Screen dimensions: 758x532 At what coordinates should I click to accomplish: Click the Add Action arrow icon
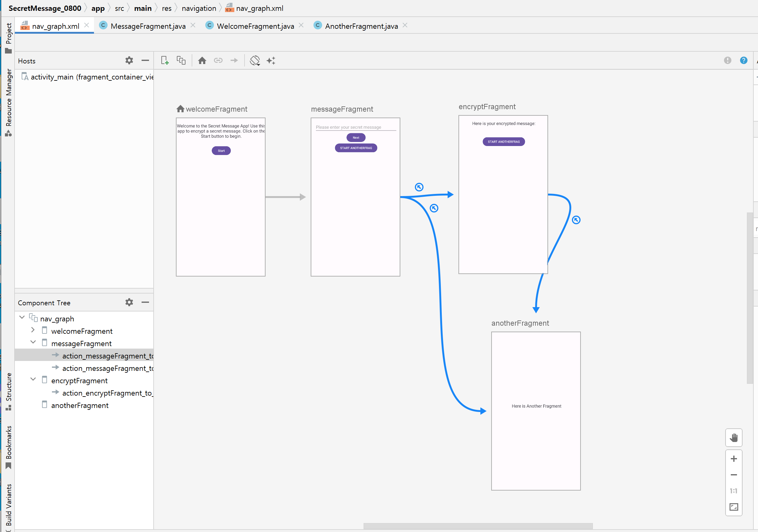tap(234, 60)
